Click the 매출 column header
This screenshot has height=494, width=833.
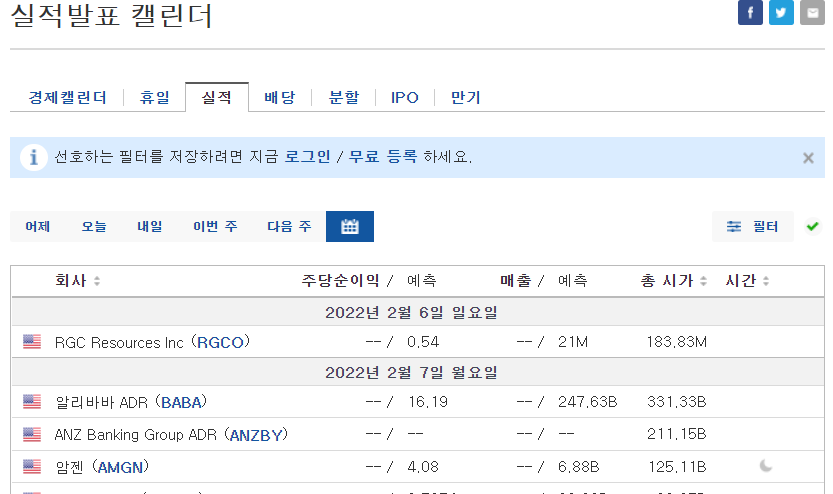tap(515, 280)
